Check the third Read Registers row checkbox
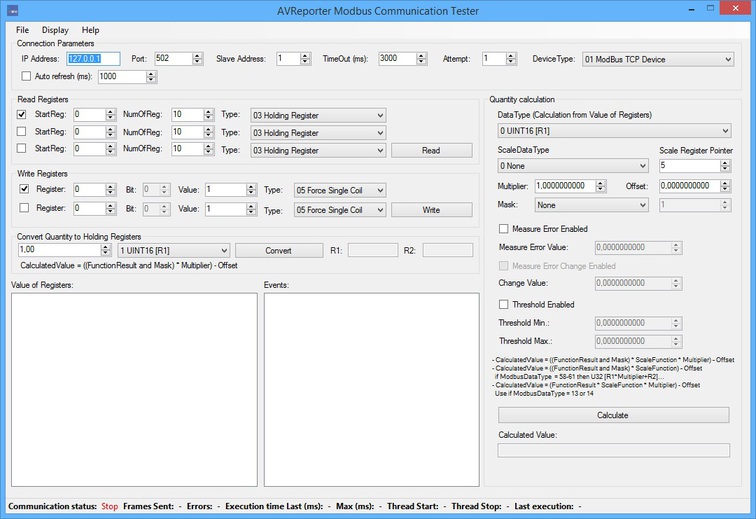This screenshot has width=756, height=519. tap(21, 148)
